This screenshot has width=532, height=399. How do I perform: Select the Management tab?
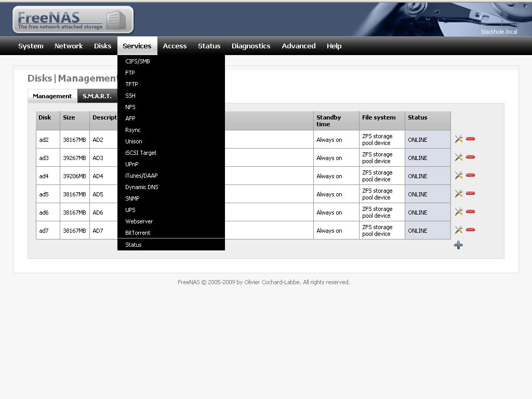52,96
